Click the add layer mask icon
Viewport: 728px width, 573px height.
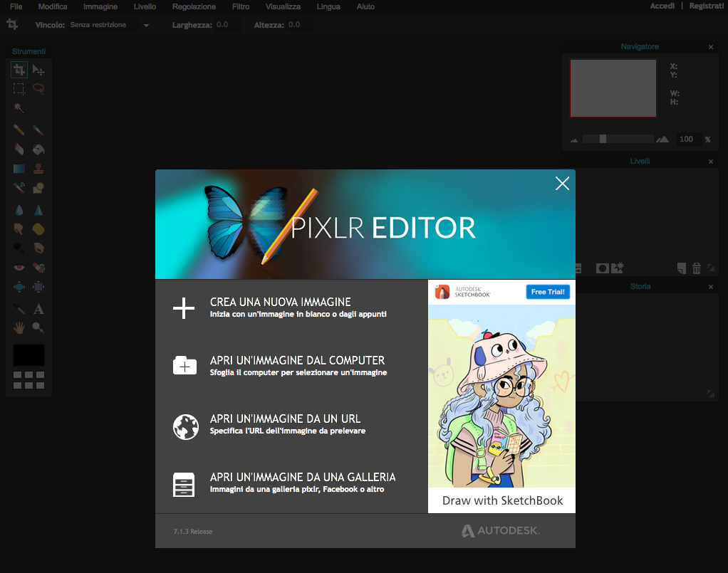coord(602,268)
